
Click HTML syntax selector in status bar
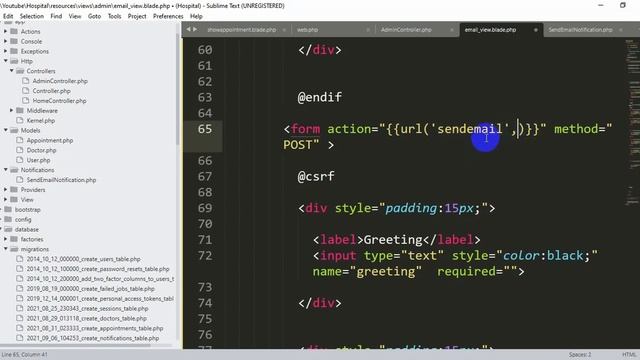click(629, 355)
